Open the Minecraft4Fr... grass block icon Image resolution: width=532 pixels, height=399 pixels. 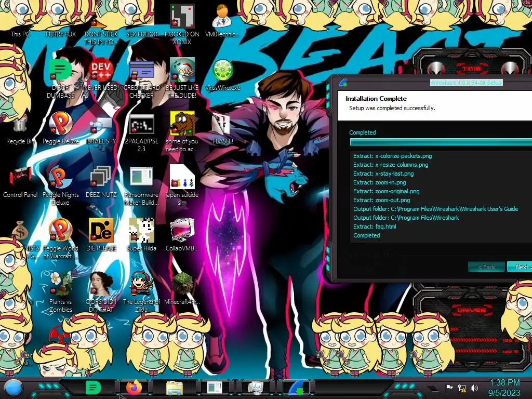(x=182, y=284)
